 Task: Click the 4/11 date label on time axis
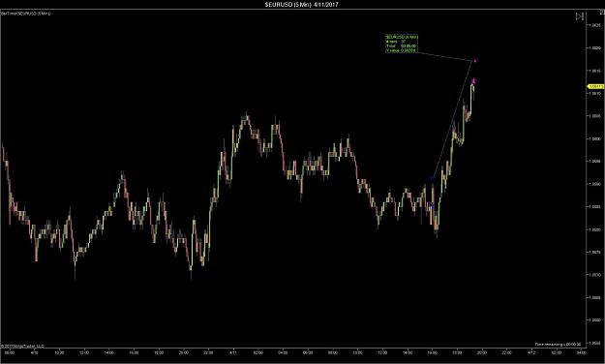coord(233,352)
